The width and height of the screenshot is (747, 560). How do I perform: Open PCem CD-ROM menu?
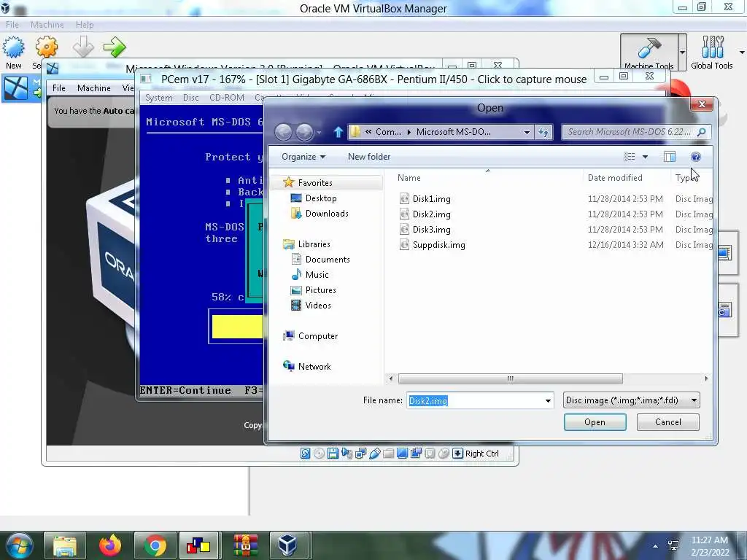tap(227, 98)
